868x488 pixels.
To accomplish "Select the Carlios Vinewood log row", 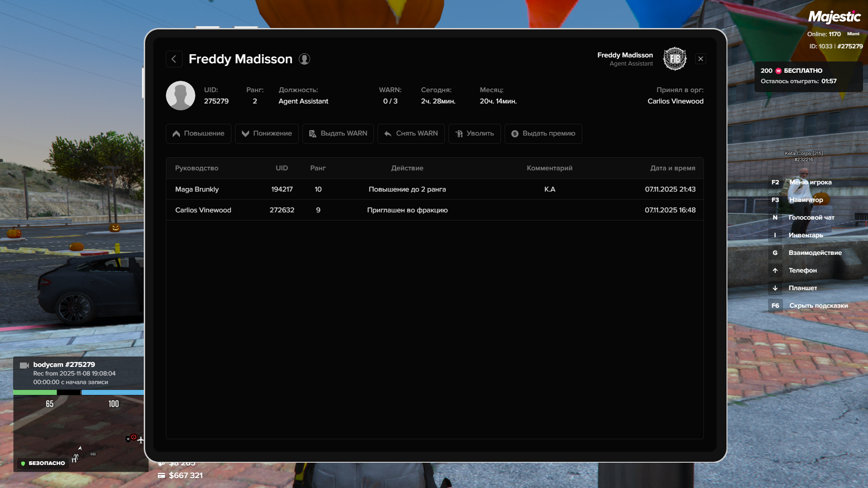I will coord(434,210).
